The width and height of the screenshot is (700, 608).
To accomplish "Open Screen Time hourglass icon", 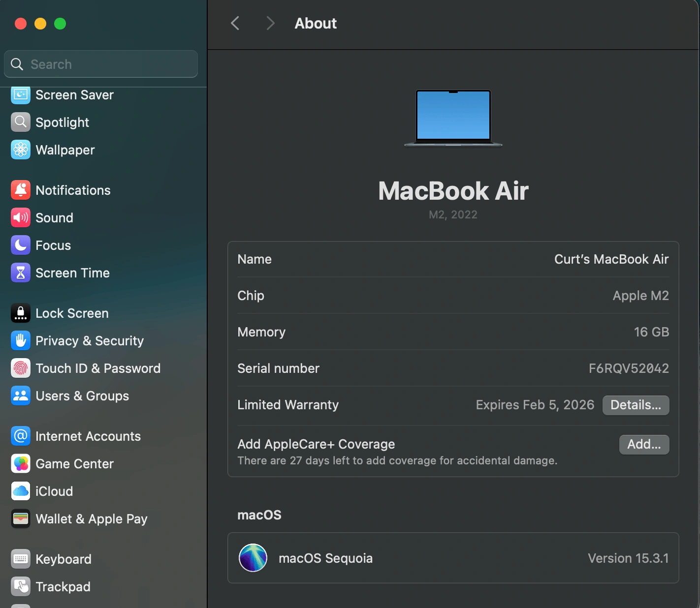I will (21, 273).
